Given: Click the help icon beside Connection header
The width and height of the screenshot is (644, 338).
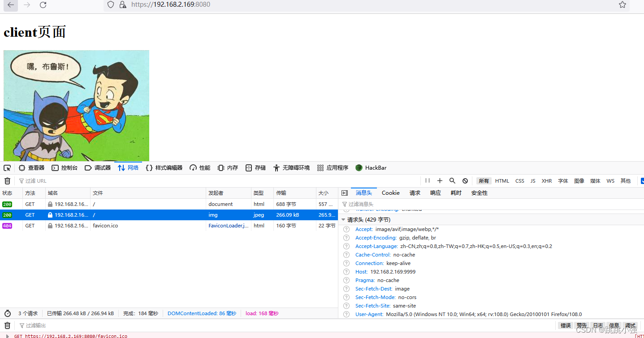Looking at the screenshot, I should 346,263.
